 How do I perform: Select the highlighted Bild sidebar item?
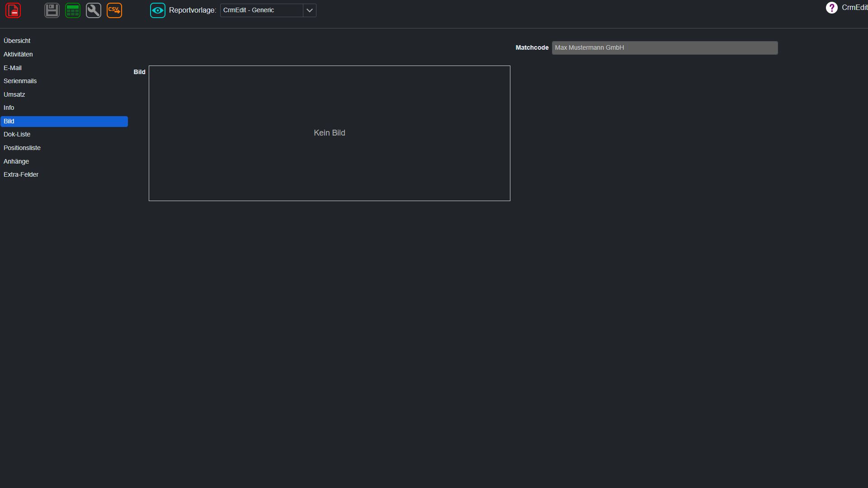[64, 122]
